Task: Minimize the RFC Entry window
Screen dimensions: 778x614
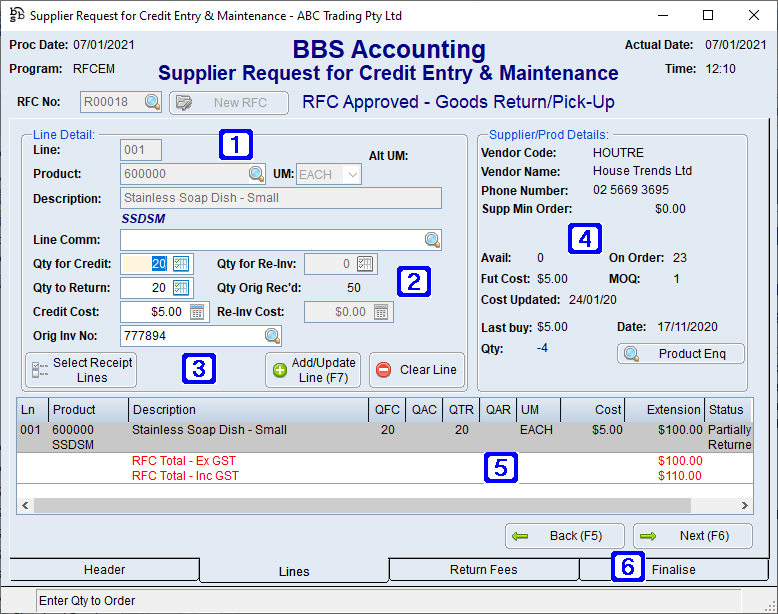Action: click(x=663, y=15)
